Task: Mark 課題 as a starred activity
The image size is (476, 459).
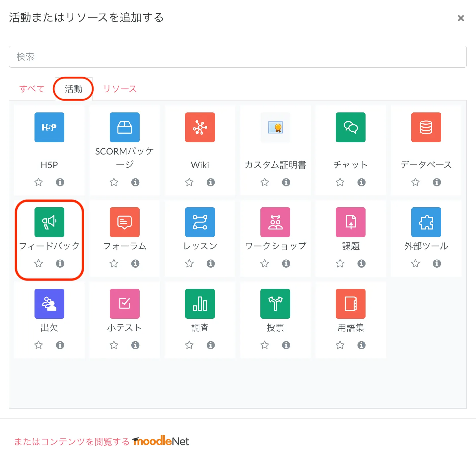Action: [340, 264]
